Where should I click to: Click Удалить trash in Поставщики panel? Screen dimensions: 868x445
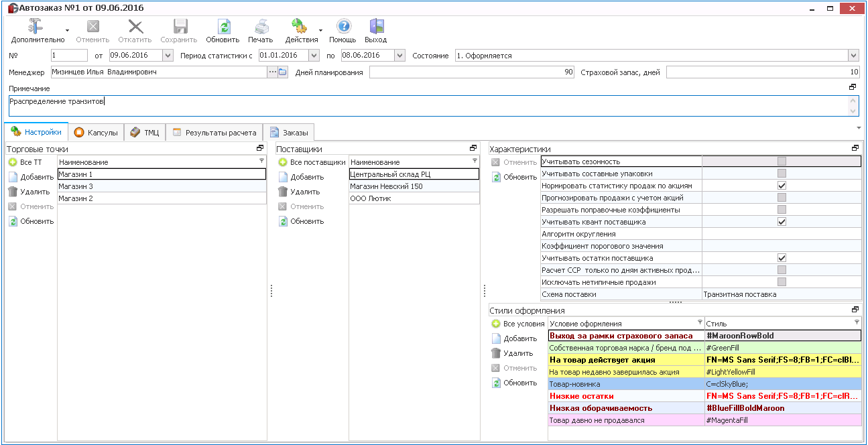coord(300,192)
